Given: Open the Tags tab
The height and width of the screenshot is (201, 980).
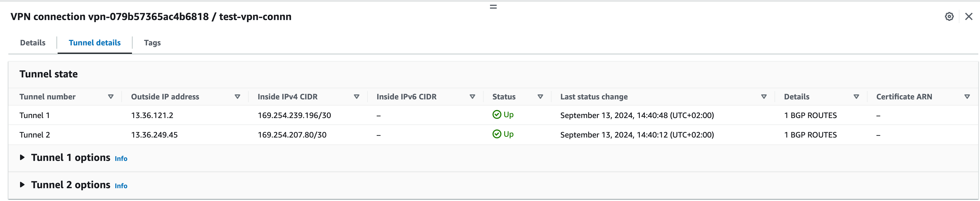Looking at the screenshot, I should click(x=152, y=43).
